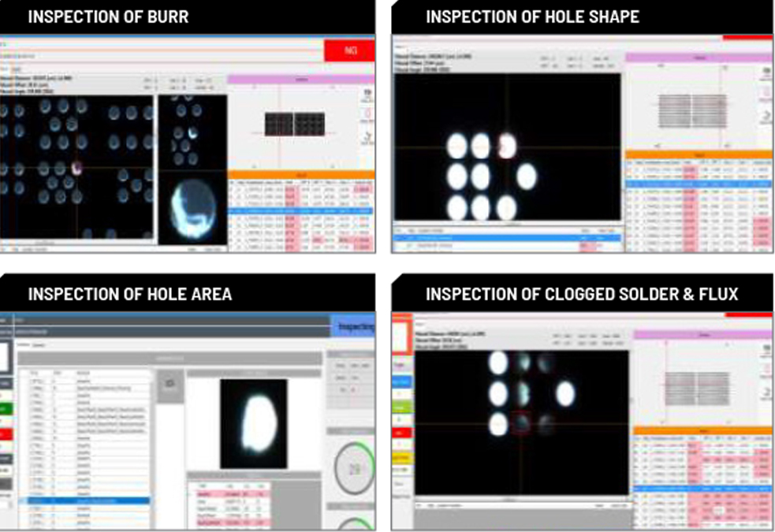Screen dimensions: 775x532
Task: Click green button on hole area left sidebar
Action: (x=6, y=408)
